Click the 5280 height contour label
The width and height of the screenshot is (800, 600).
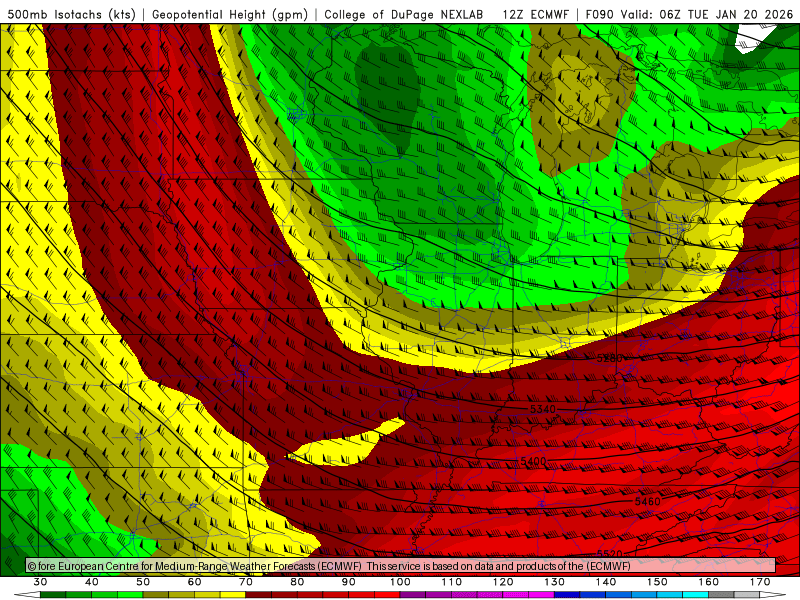point(610,358)
